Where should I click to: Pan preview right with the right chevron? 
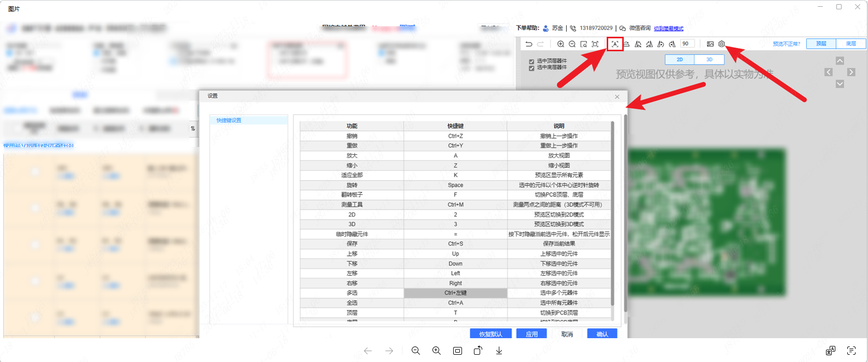[x=851, y=72]
